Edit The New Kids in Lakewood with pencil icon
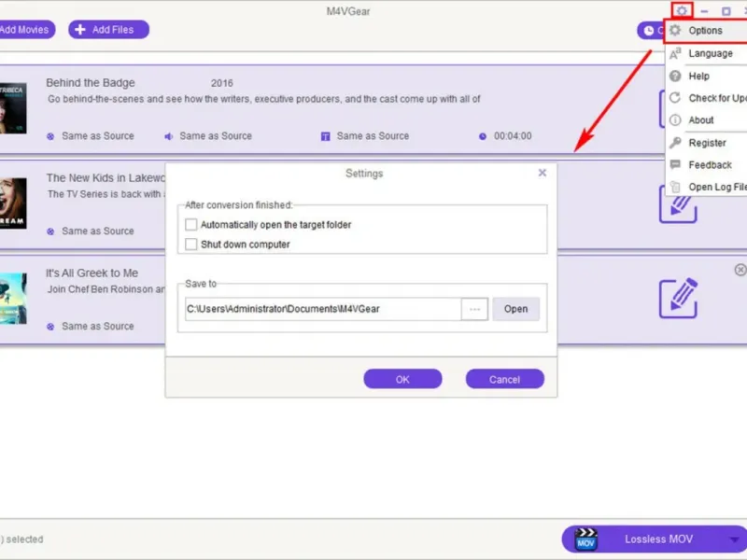Image resolution: width=747 pixels, height=560 pixels. [678, 204]
